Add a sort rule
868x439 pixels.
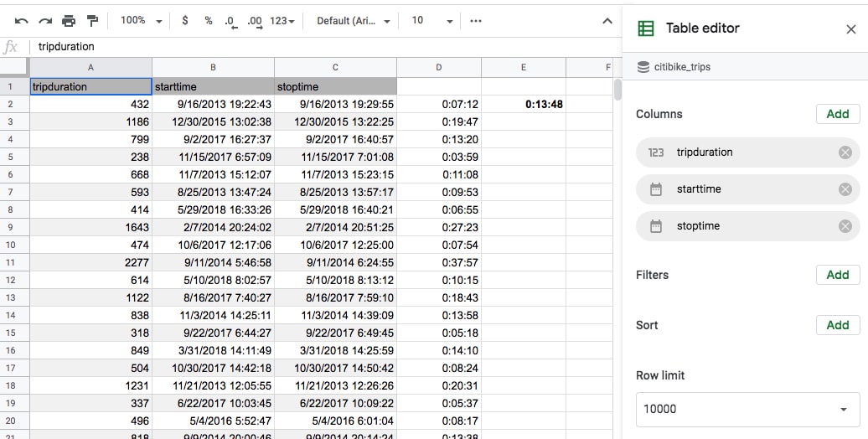838,325
